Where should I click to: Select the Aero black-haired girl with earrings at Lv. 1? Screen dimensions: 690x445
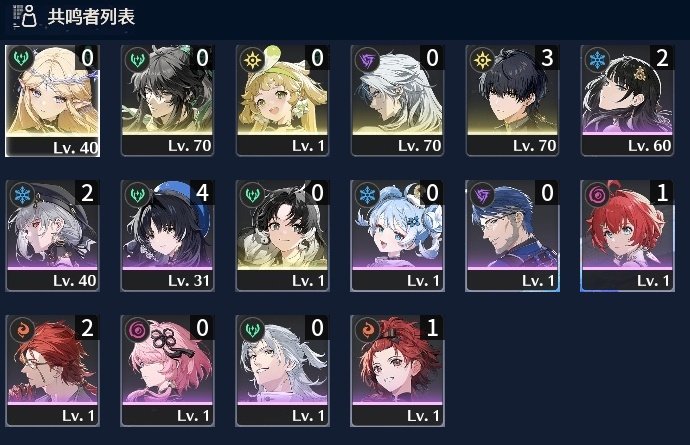[283, 235]
